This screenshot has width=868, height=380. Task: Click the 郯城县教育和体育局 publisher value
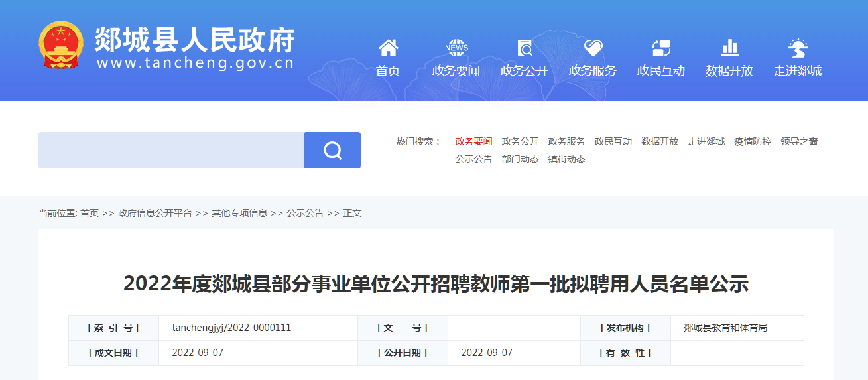click(x=725, y=328)
